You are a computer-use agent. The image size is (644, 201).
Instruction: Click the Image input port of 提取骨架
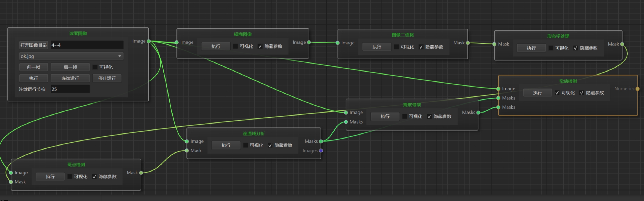346,113
